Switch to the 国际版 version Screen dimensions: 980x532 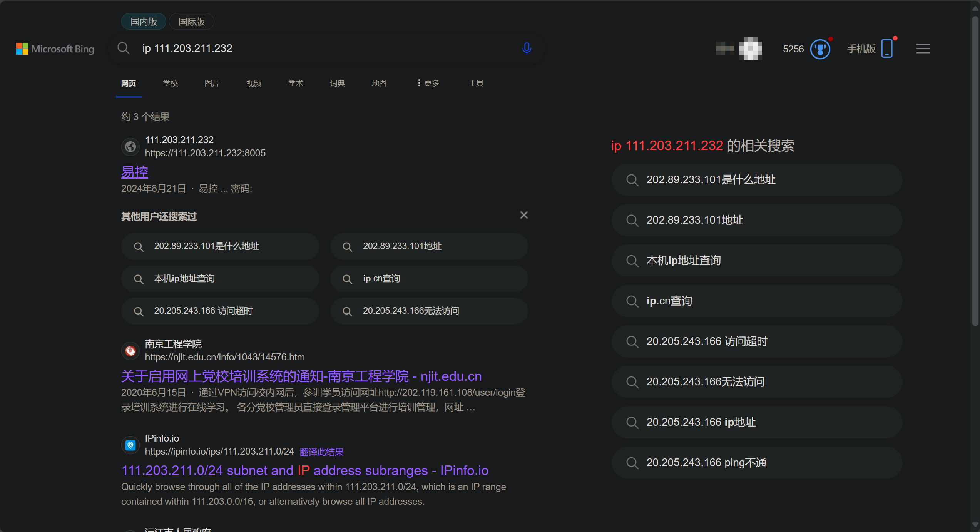click(191, 22)
